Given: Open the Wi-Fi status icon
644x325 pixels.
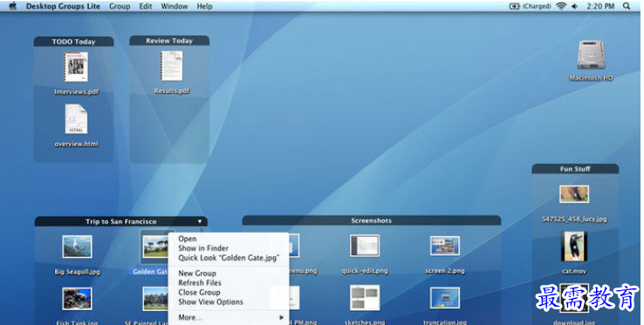Looking at the screenshot, I should pyautogui.click(x=560, y=6).
